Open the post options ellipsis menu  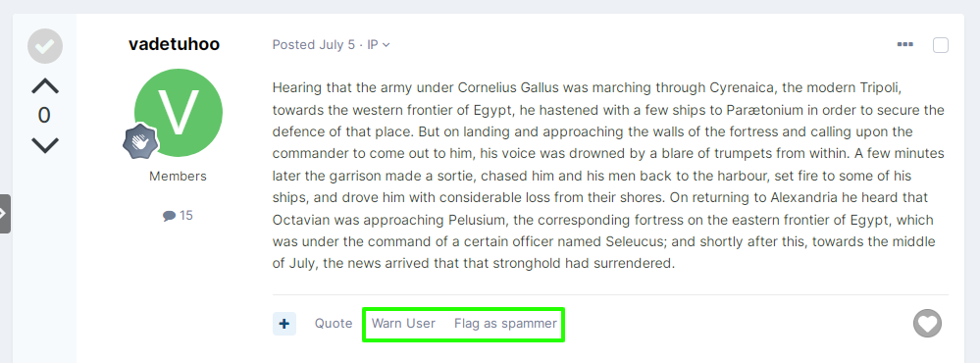[905, 44]
